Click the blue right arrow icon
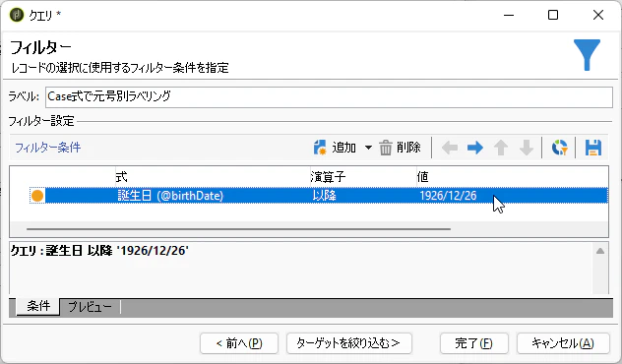Screen dimensions: 622x364 (474, 148)
